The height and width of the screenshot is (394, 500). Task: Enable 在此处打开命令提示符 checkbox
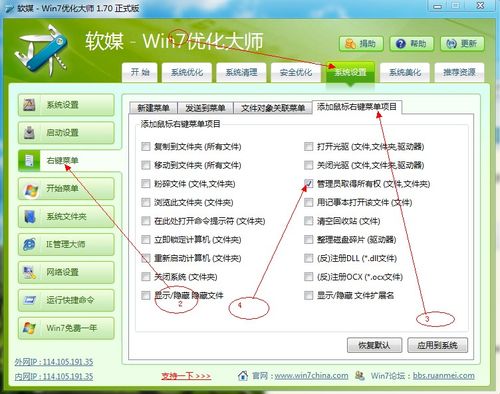[146, 221]
